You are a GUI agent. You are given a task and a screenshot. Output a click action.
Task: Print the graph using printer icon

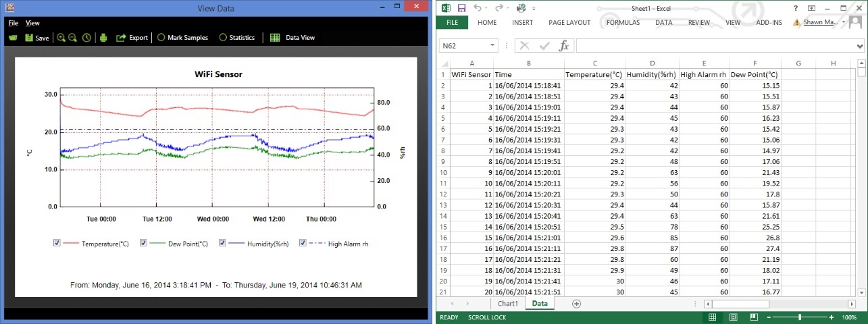pyautogui.click(x=103, y=38)
